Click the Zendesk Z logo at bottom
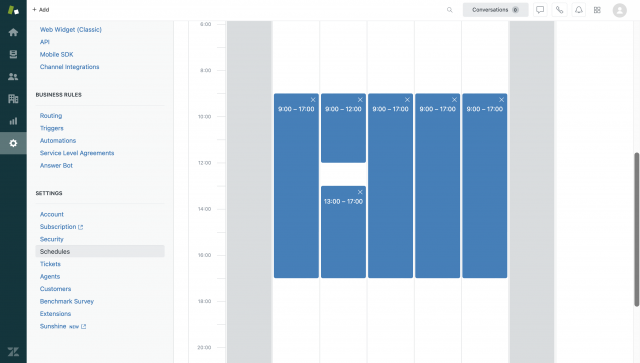This screenshot has width=640, height=363. point(13,352)
